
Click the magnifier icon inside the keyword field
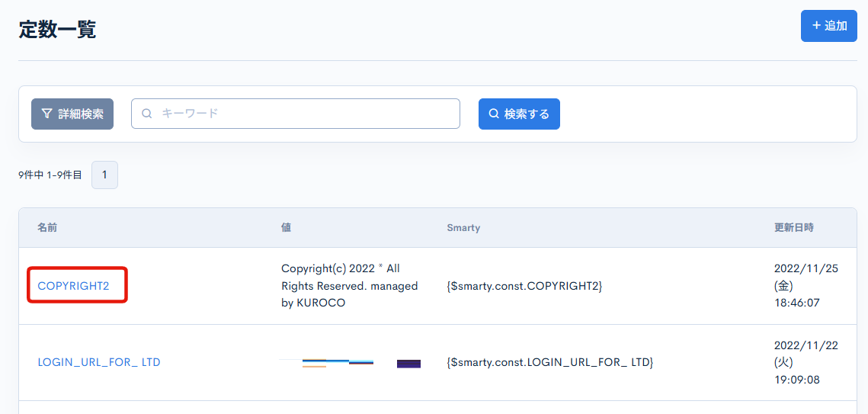[147, 114]
